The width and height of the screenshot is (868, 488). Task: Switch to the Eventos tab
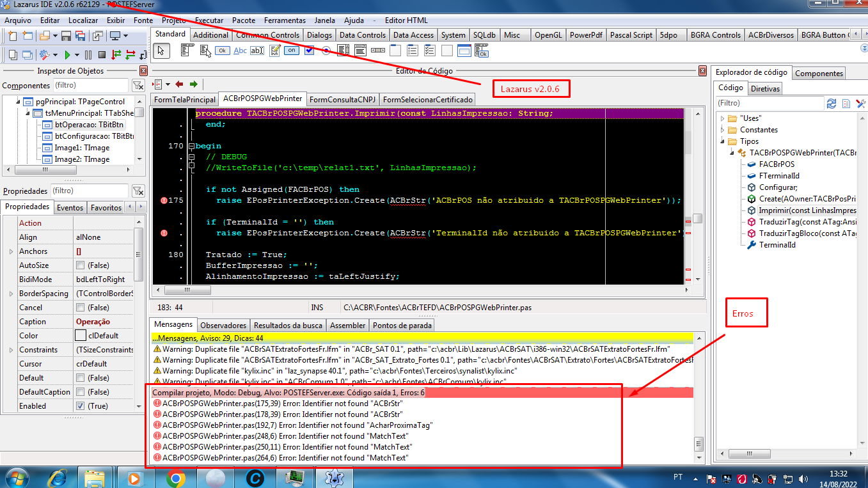tap(70, 207)
